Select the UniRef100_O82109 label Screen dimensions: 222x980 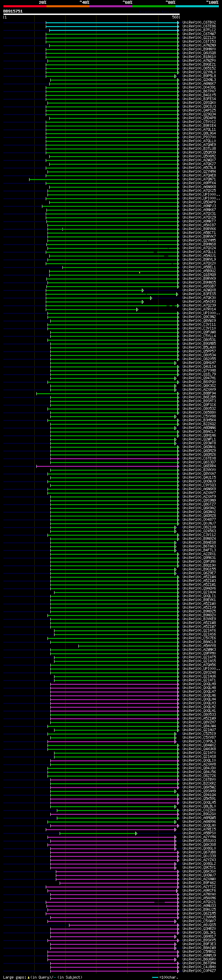(x=199, y=527)
